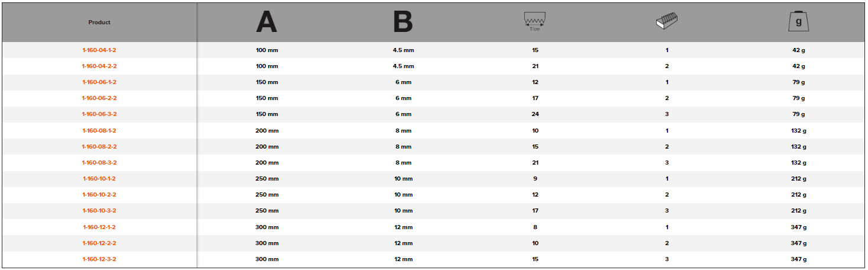Screen dimensions: 868x270
Task: Click the weight in grams header icon
Action: 798,22
